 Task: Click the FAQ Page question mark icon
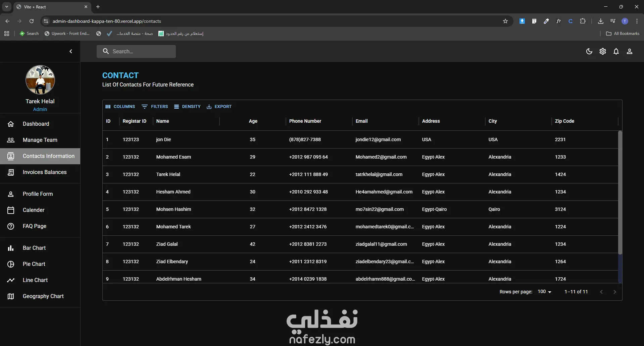pyautogui.click(x=11, y=226)
